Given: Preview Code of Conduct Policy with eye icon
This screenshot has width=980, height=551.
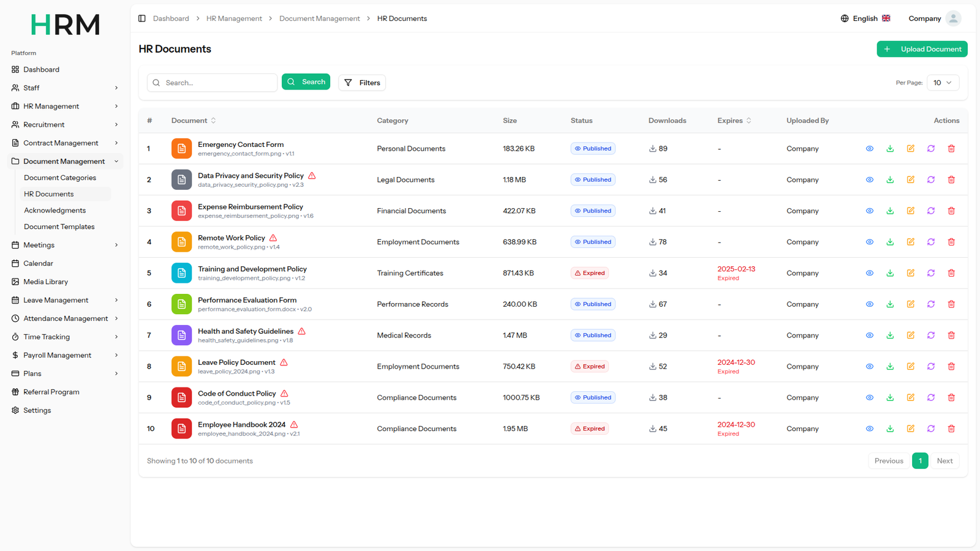Looking at the screenshot, I should click(x=869, y=397).
